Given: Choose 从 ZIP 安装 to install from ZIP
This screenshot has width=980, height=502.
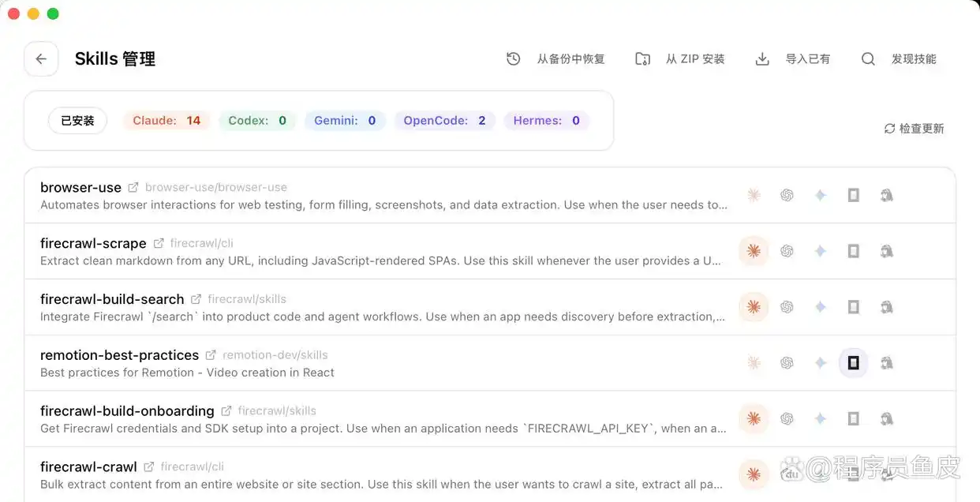Looking at the screenshot, I should (680, 59).
